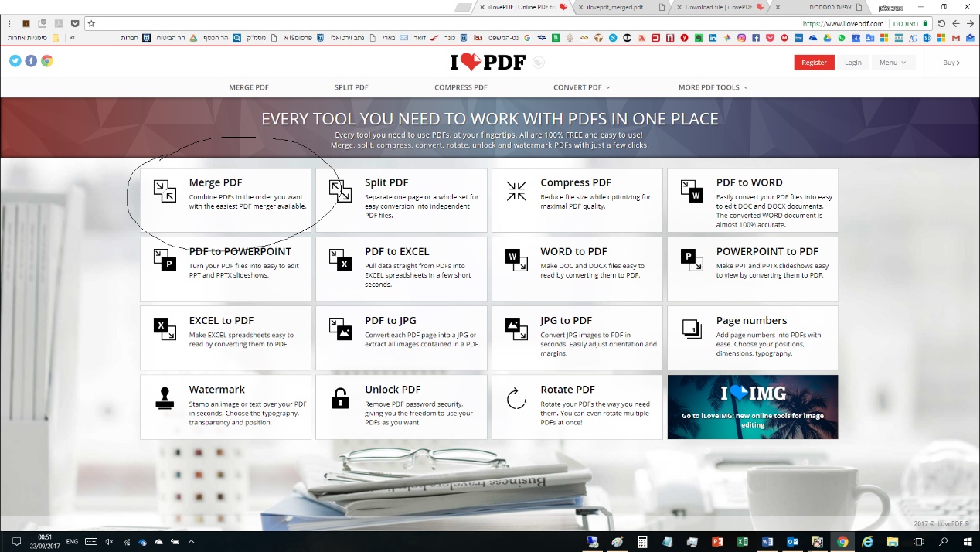Click the Facebook social icon
Viewport: 980px width, 552px height.
coord(31,61)
